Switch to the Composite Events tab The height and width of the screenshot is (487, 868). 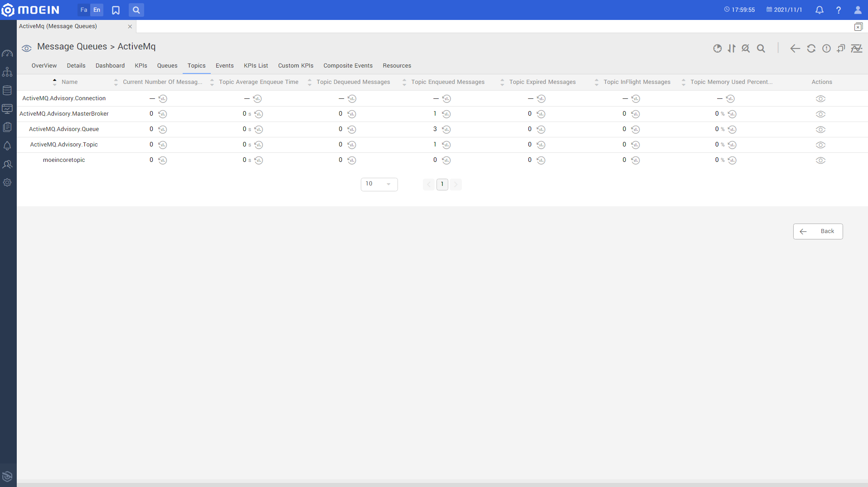348,66
